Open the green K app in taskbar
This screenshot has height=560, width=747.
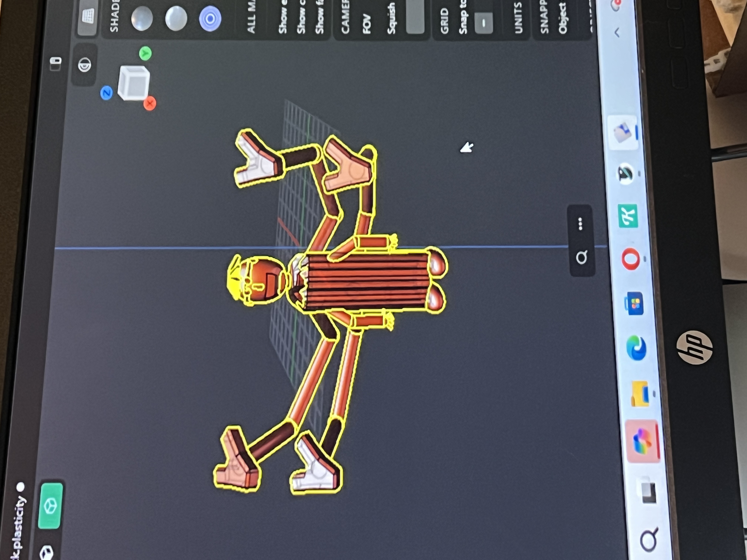[x=628, y=216]
